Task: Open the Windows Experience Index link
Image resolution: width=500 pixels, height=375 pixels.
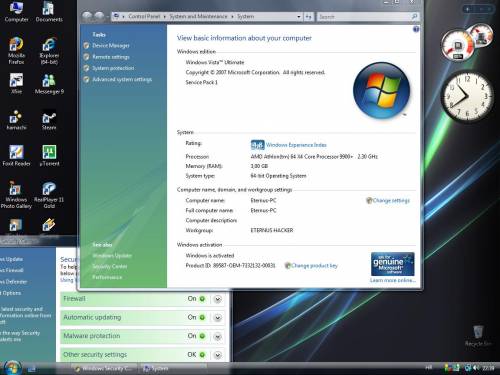Action: [296, 145]
